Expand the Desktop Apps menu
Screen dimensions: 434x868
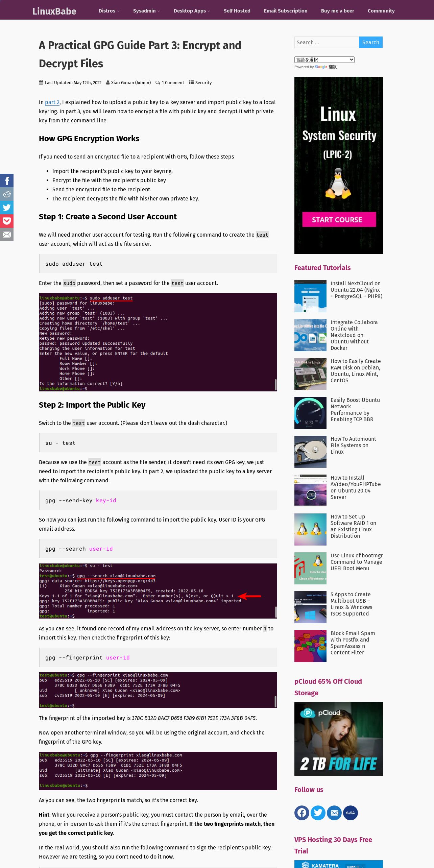192,11
